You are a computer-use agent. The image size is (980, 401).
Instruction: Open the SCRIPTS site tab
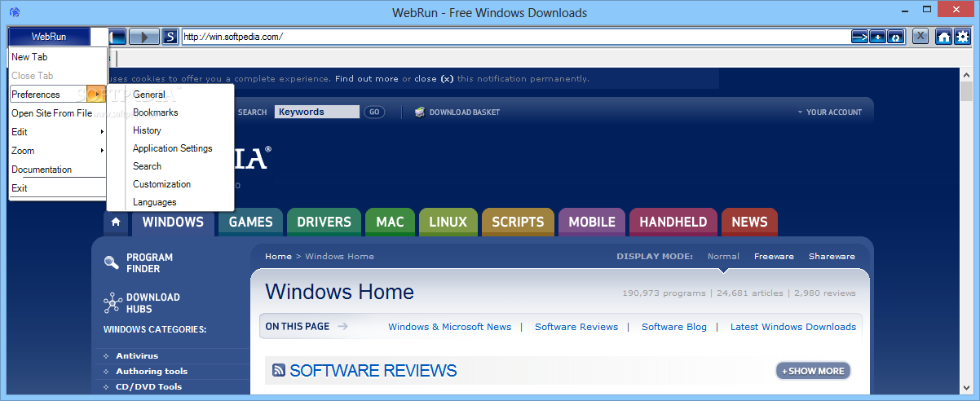pyautogui.click(x=518, y=222)
